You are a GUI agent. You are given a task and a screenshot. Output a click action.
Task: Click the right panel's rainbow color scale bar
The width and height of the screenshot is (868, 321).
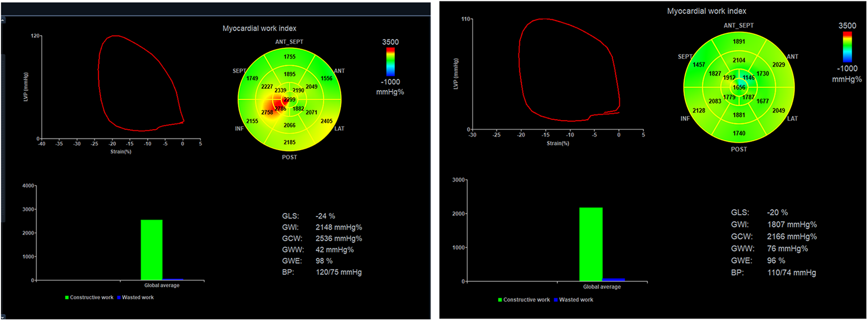tap(847, 47)
